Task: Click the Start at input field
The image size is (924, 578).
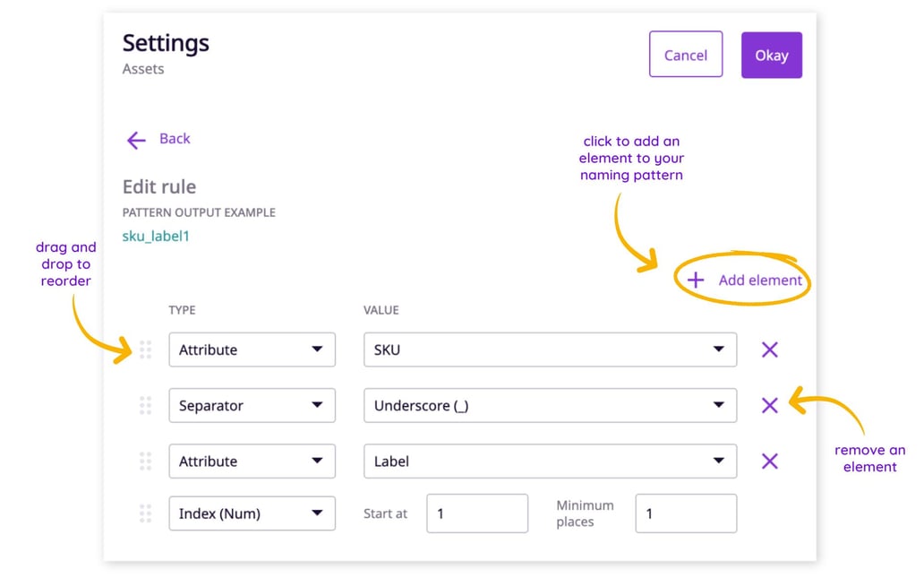Action: [477, 513]
